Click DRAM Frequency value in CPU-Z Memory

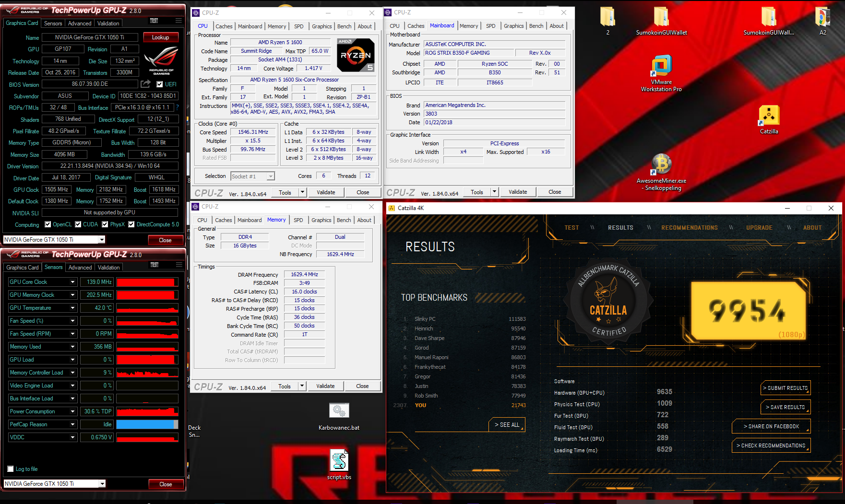coord(304,275)
